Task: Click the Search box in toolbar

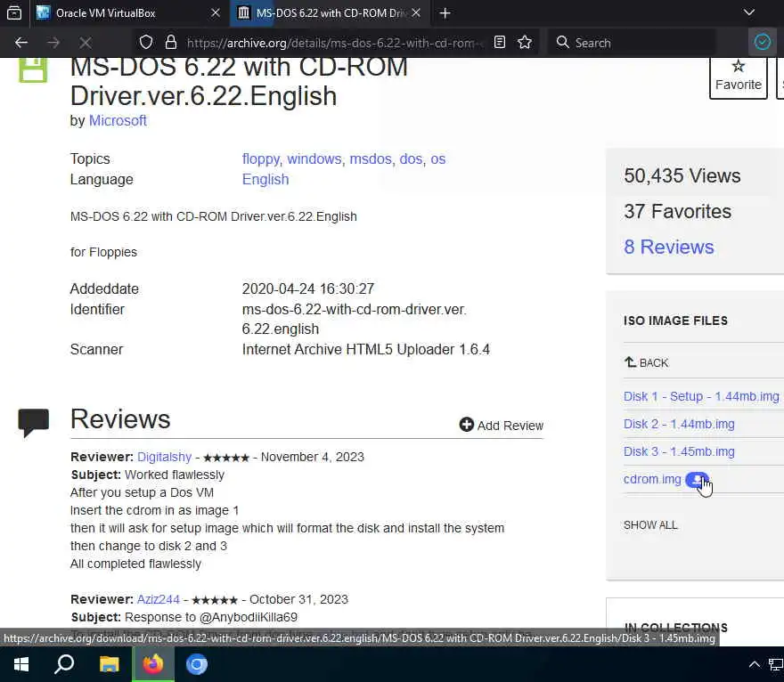Action: [633, 43]
